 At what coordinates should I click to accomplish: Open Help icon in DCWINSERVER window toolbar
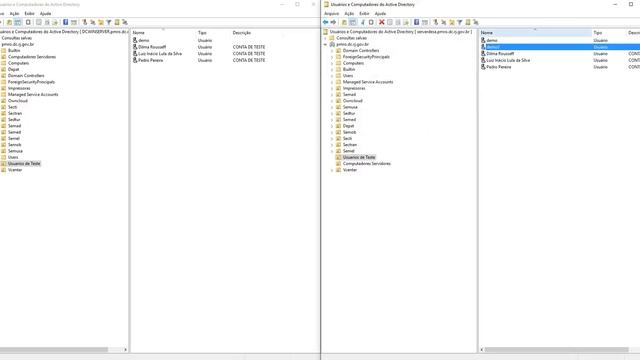[x=65, y=22]
